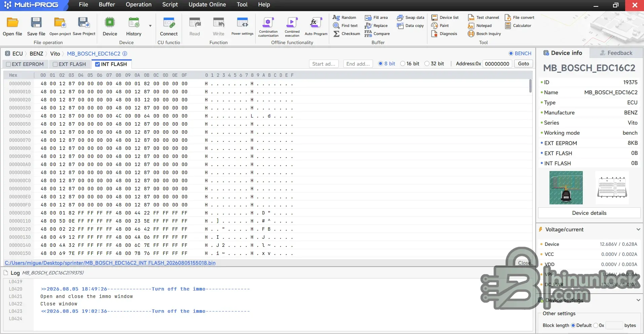Open the Diagnosis tool
The width and height of the screenshot is (644, 334).
point(444,34)
